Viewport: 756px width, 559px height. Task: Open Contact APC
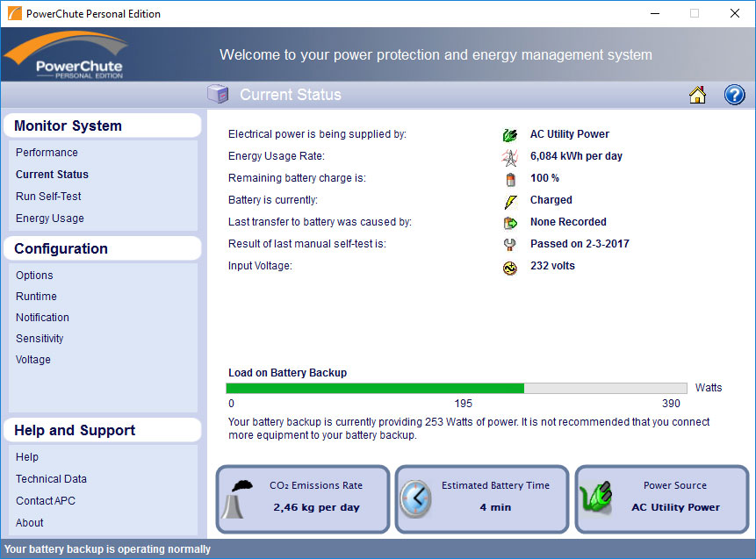point(46,501)
